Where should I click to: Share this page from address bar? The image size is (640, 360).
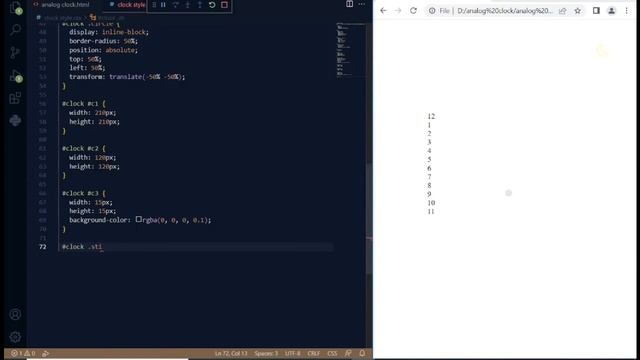(563, 11)
